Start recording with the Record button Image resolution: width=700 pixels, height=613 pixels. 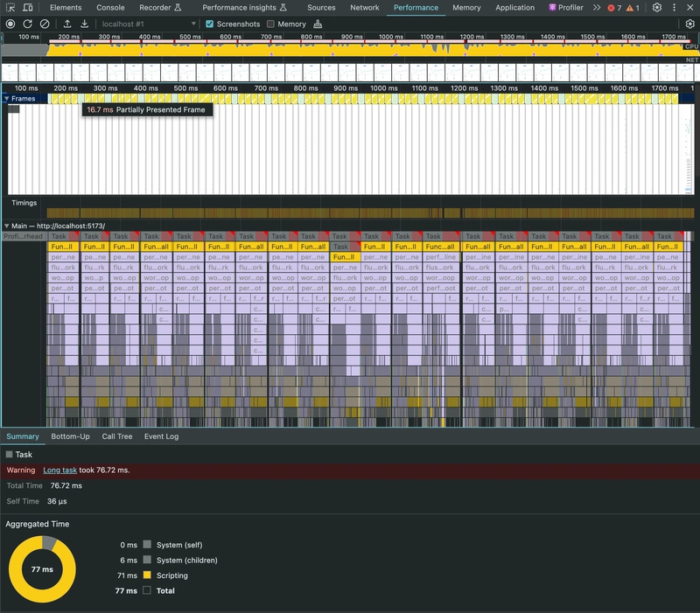[x=10, y=24]
